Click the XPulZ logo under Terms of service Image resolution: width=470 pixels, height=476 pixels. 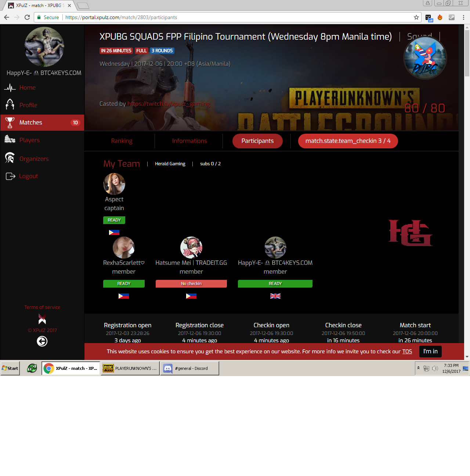tap(42, 318)
